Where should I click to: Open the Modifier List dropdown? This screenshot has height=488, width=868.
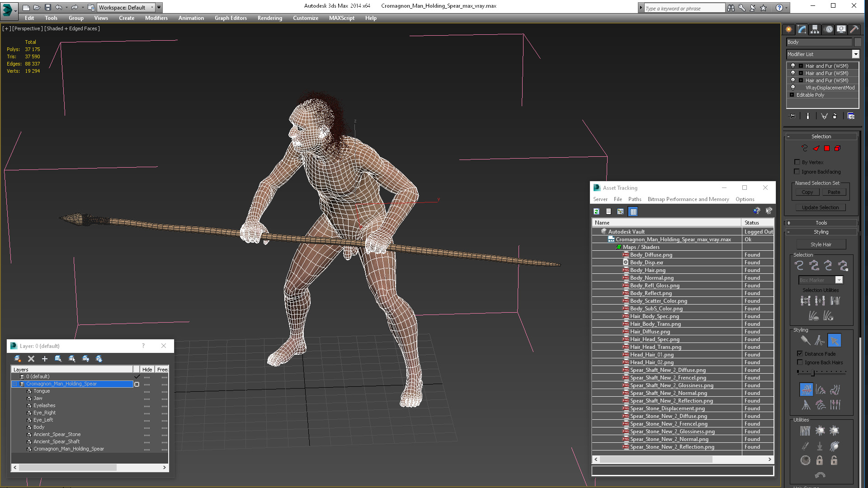click(855, 54)
